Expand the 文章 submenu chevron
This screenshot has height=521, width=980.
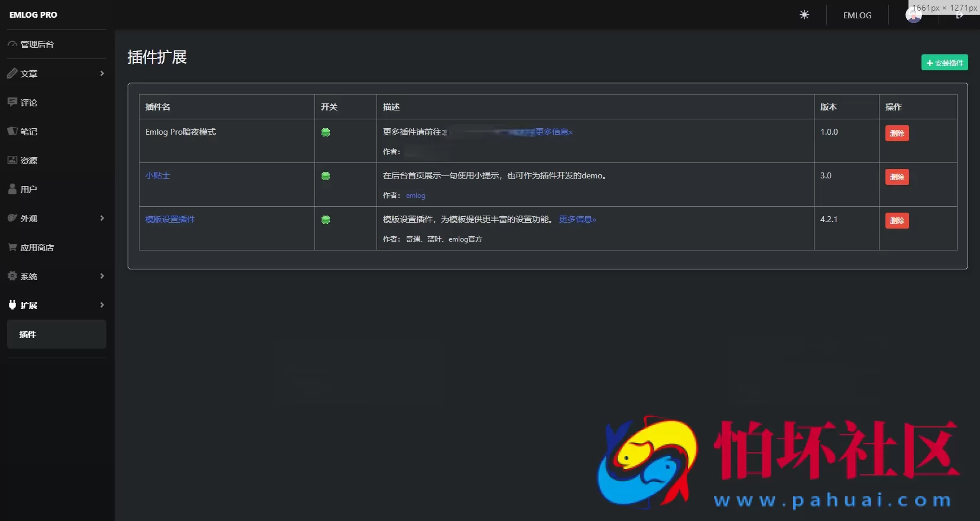pyautogui.click(x=102, y=73)
